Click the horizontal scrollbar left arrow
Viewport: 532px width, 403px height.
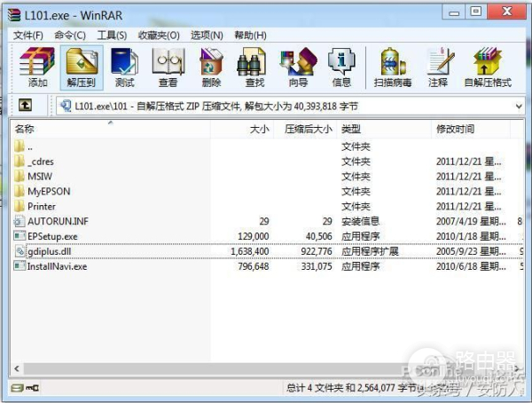[17, 368]
